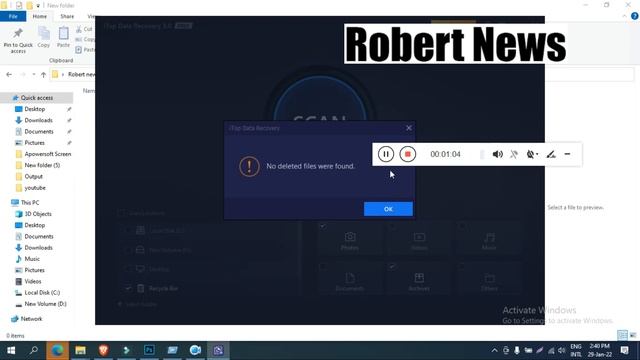The image size is (640, 360).
Task: Open the File tab in File Explorer
Action: coord(13,16)
